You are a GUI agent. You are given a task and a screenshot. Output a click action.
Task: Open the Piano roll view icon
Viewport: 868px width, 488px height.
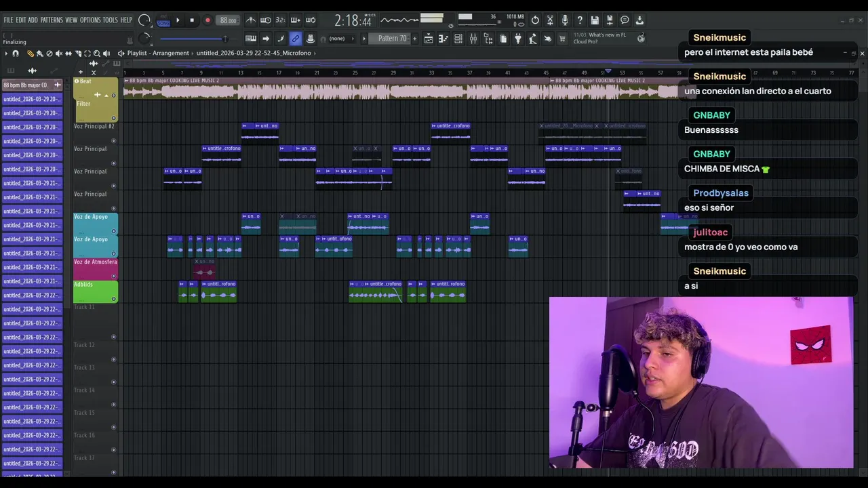(x=442, y=39)
